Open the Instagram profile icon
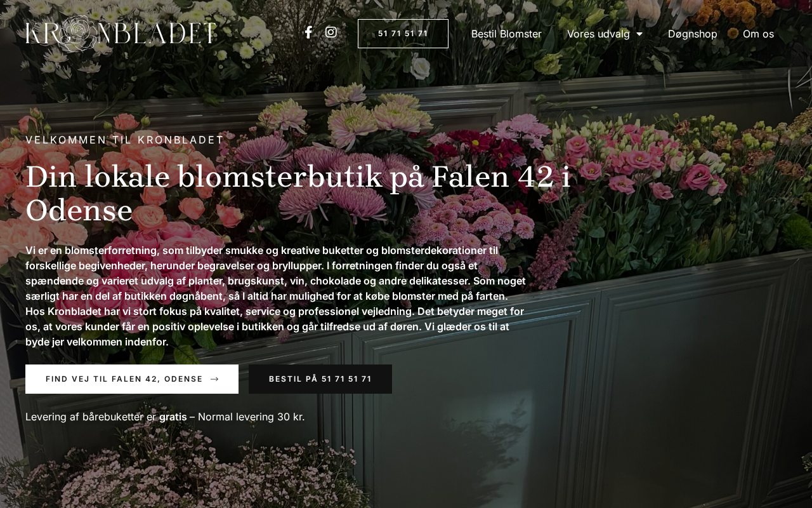 click(x=331, y=32)
